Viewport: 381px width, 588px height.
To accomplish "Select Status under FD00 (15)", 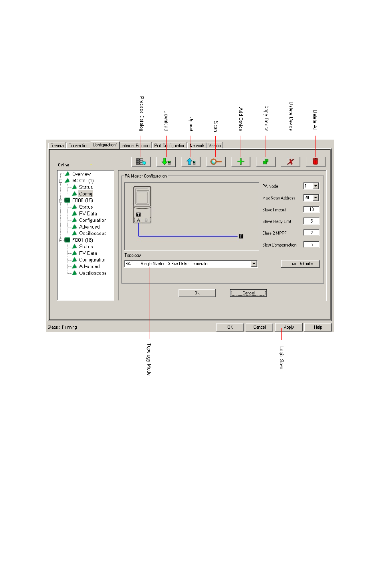I will click(x=86, y=207).
